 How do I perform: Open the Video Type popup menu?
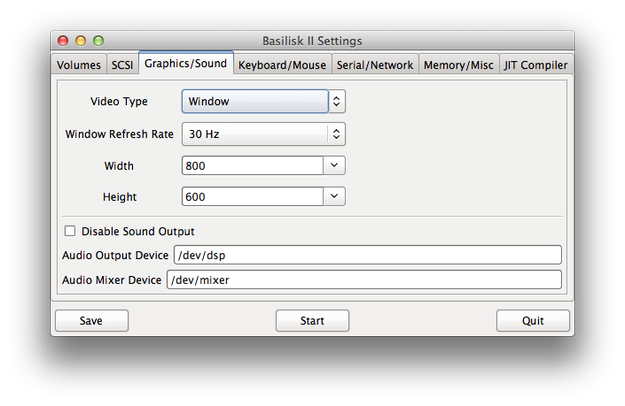(264, 101)
